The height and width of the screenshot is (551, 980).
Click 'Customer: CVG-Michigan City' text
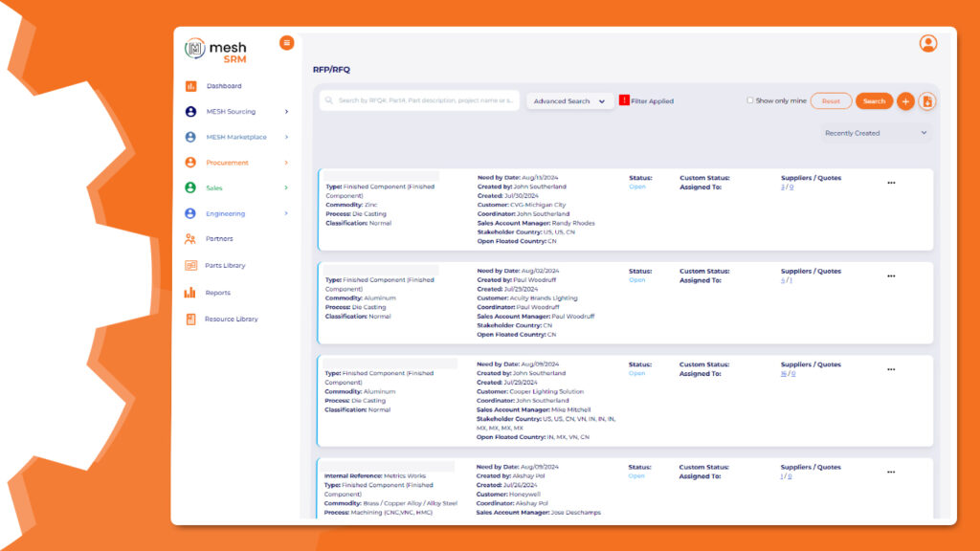522,205
